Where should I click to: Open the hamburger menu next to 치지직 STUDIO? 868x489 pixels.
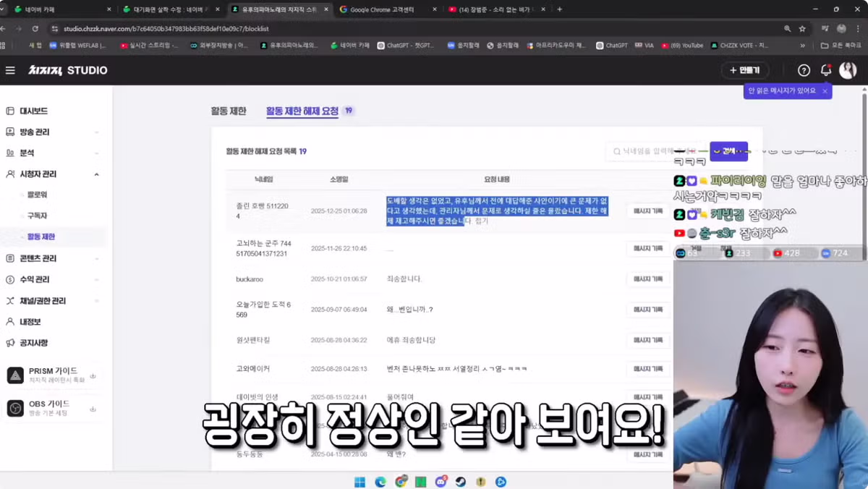(x=10, y=70)
